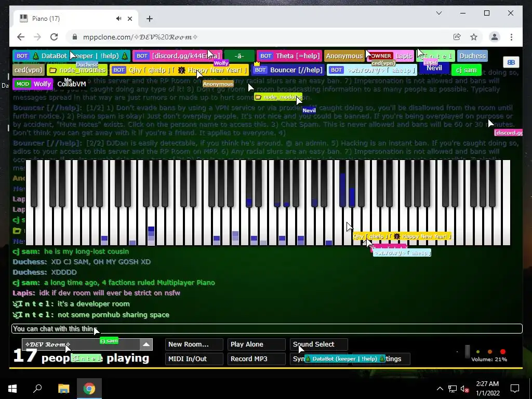Go forward in Chrome
This screenshot has width=532, height=399.
[x=37, y=37]
